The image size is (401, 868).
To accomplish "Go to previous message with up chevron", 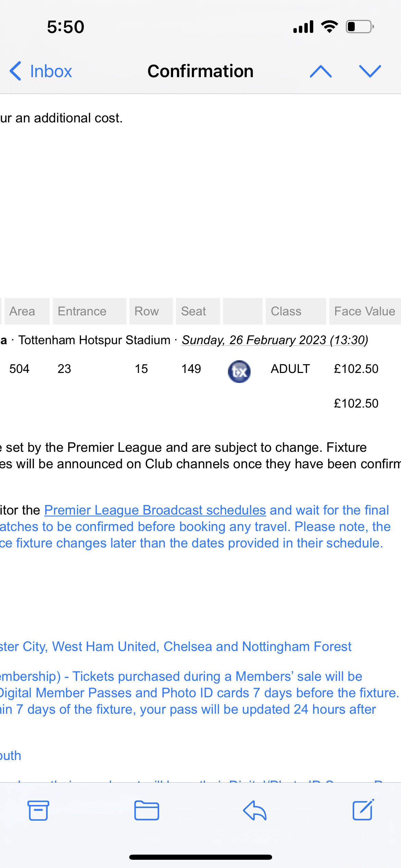I will (320, 71).
